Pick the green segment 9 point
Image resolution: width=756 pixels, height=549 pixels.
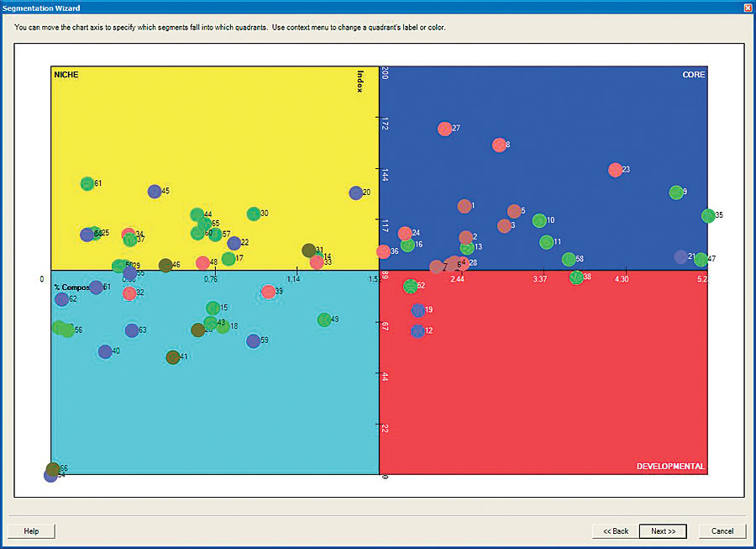pyautogui.click(x=676, y=193)
